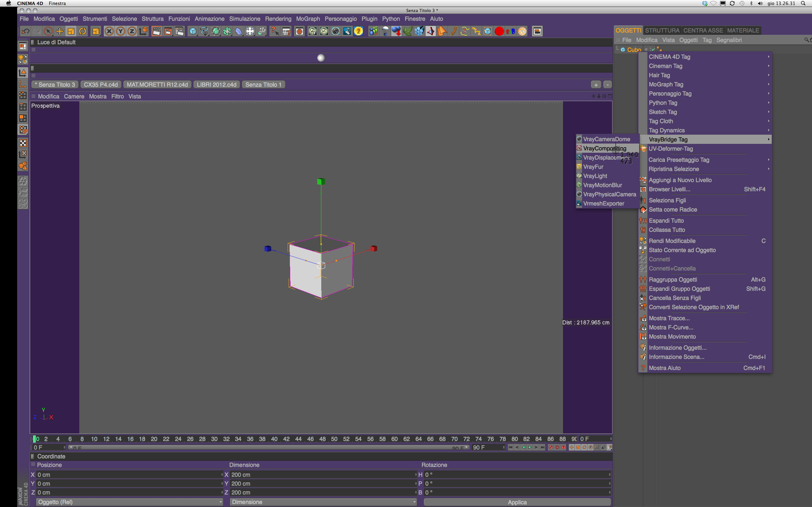Add a Cube primitive object

pos(193,31)
